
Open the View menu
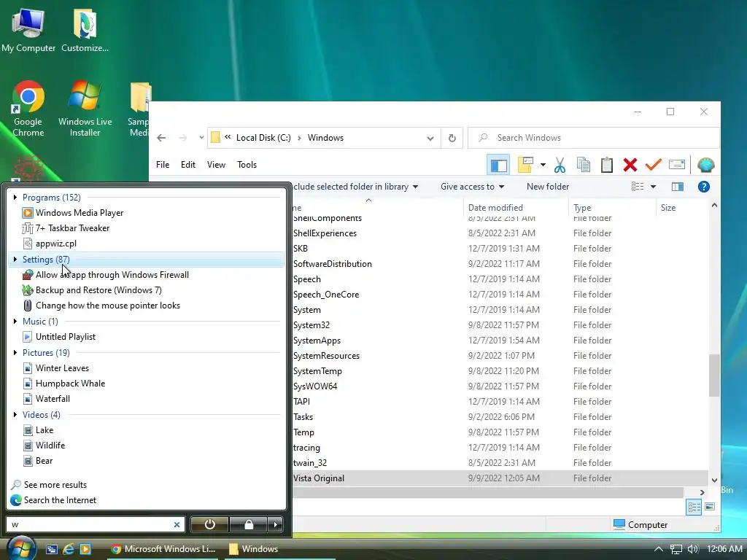216,165
